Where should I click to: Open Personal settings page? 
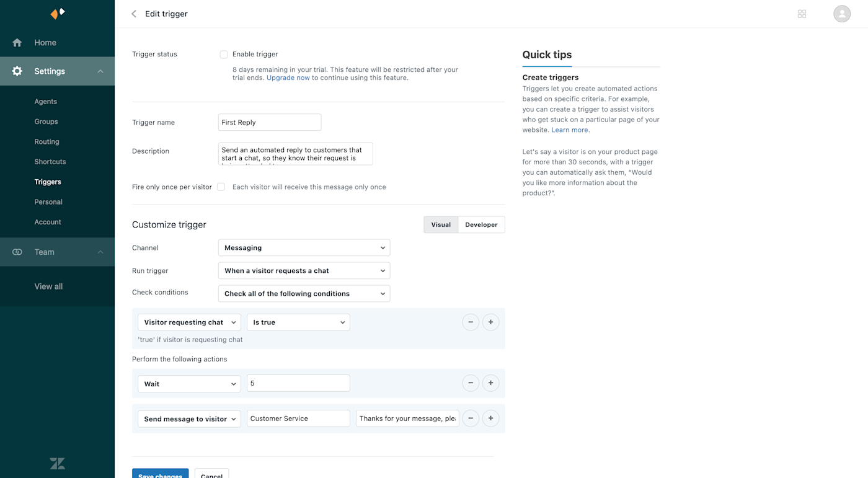[48, 202]
